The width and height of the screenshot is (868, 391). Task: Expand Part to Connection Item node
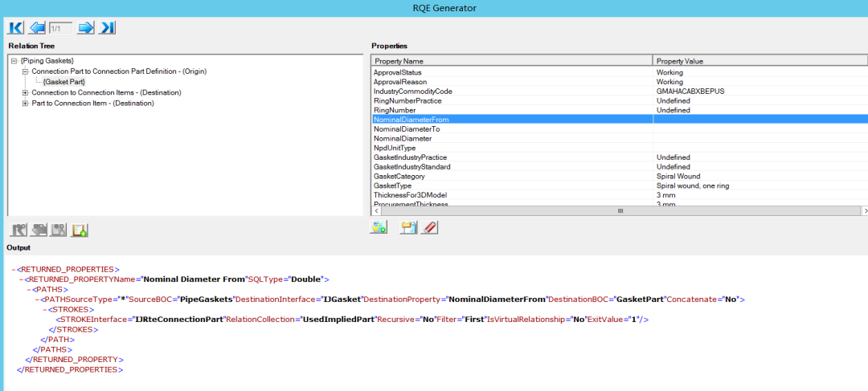click(25, 103)
